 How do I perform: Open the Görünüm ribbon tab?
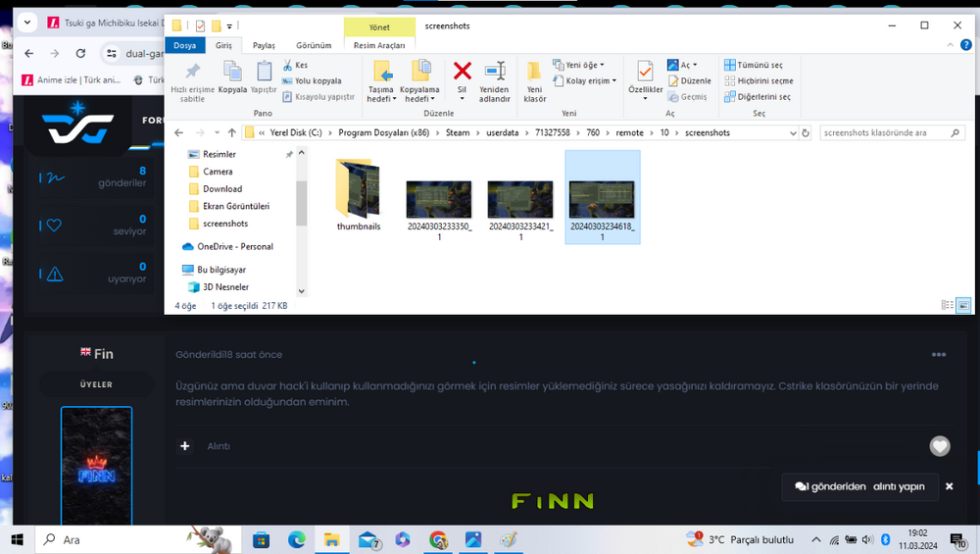(314, 45)
